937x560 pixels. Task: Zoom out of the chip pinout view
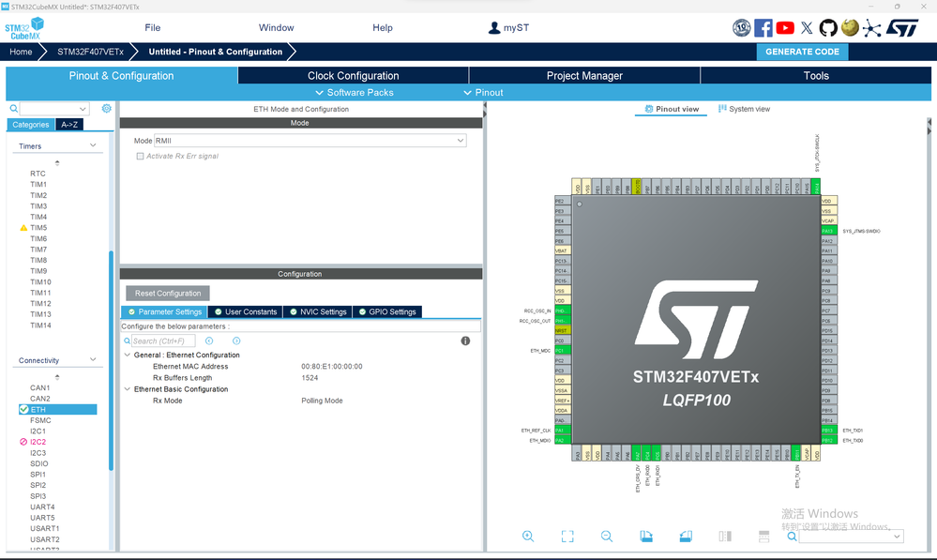(x=607, y=537)
